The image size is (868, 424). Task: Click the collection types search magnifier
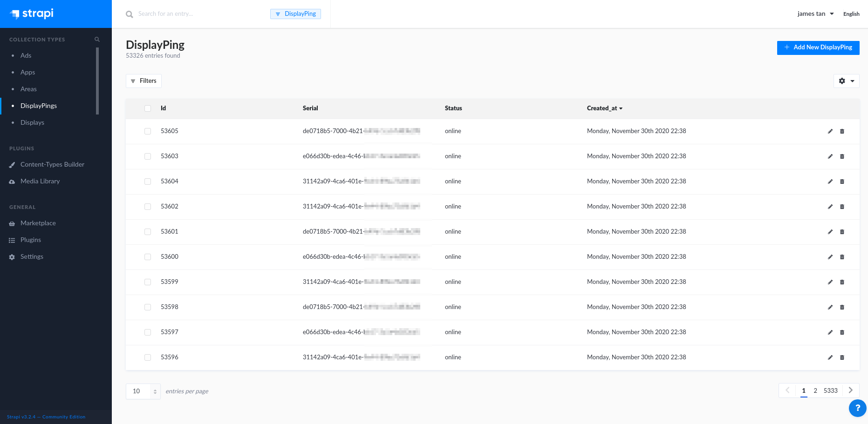(x=97, y=40)
